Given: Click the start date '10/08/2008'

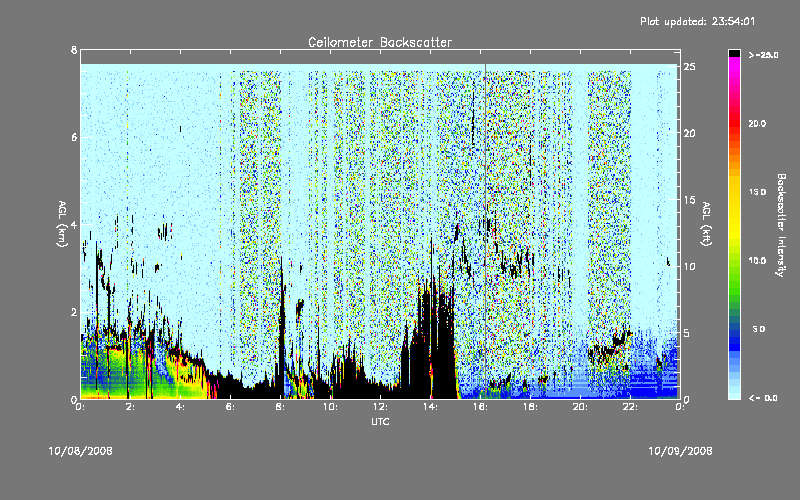Looking at the screenshot, I should click(x=81, y=451).
